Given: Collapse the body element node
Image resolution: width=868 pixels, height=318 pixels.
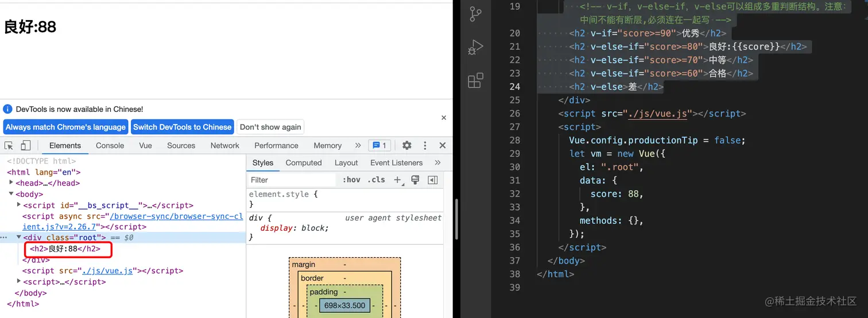Looking at the screenshot, I should pos(11,194).
